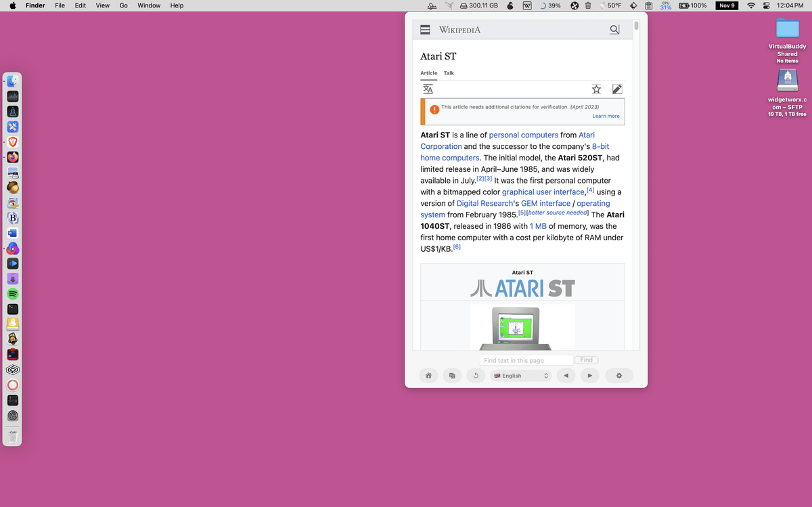This screenshot has height=507, width=812.
Task: Select the Article tab
Action: [429, 73]
